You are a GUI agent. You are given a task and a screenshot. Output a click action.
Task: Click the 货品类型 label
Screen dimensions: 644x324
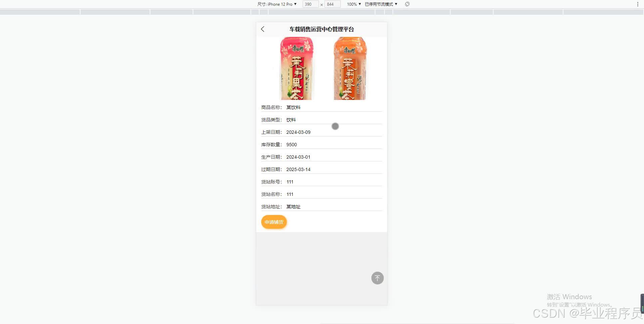[x=272, y=120]
